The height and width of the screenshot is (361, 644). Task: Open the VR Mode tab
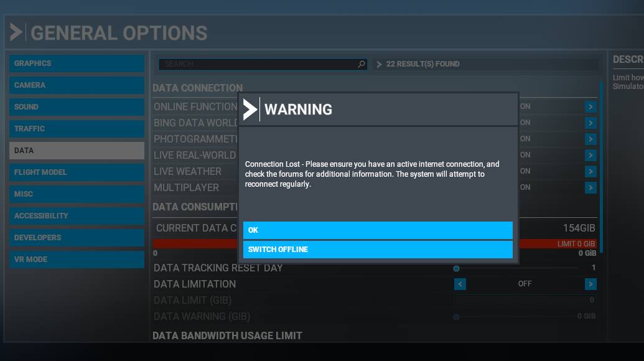tap(77, 259)
